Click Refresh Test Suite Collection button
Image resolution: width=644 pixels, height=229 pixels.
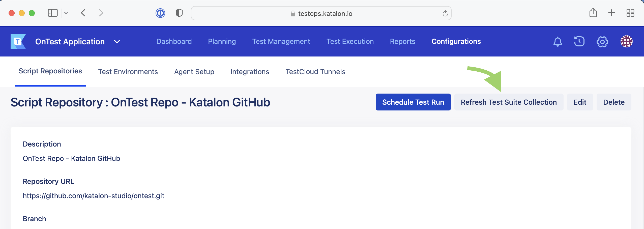tap(509, 102)
